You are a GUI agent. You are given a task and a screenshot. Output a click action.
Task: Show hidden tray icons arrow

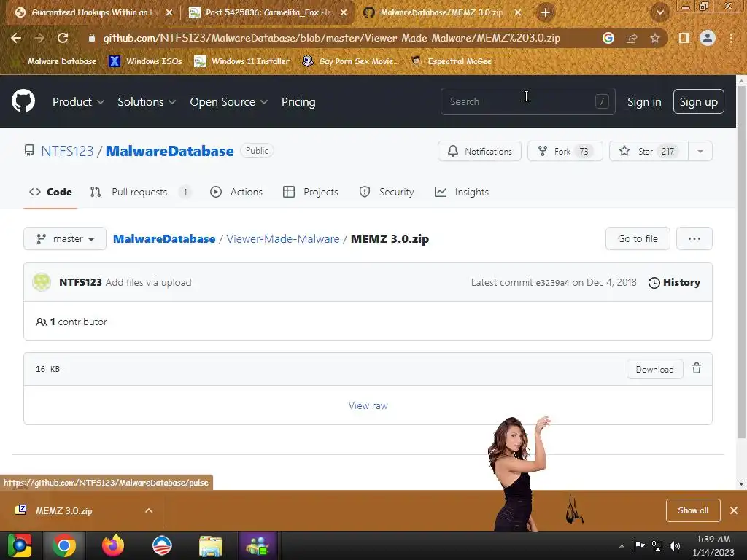pyautogui.click(x=622, y=546)
